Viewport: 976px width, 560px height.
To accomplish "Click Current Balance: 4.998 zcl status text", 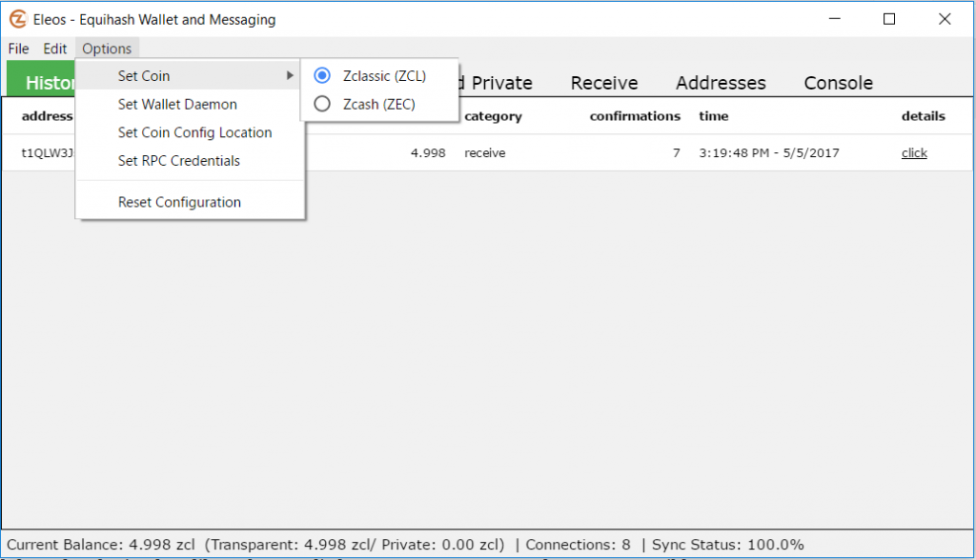I will [x=100, y=545].
